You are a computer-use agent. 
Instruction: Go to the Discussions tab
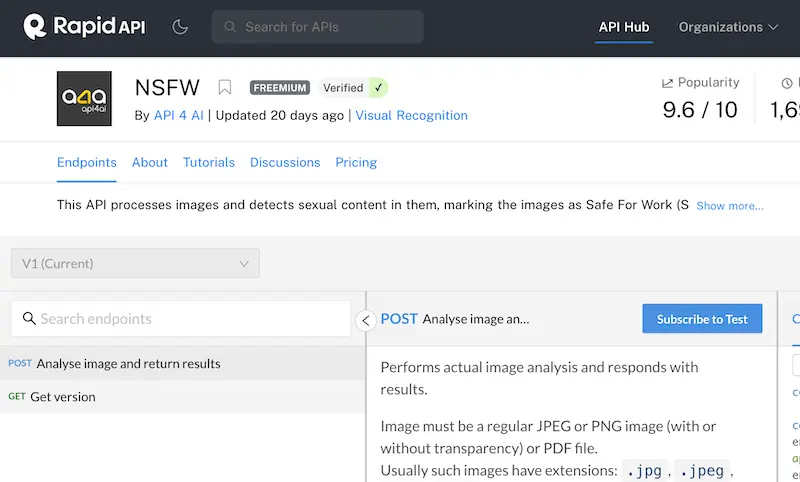click(x=285, y=162)
